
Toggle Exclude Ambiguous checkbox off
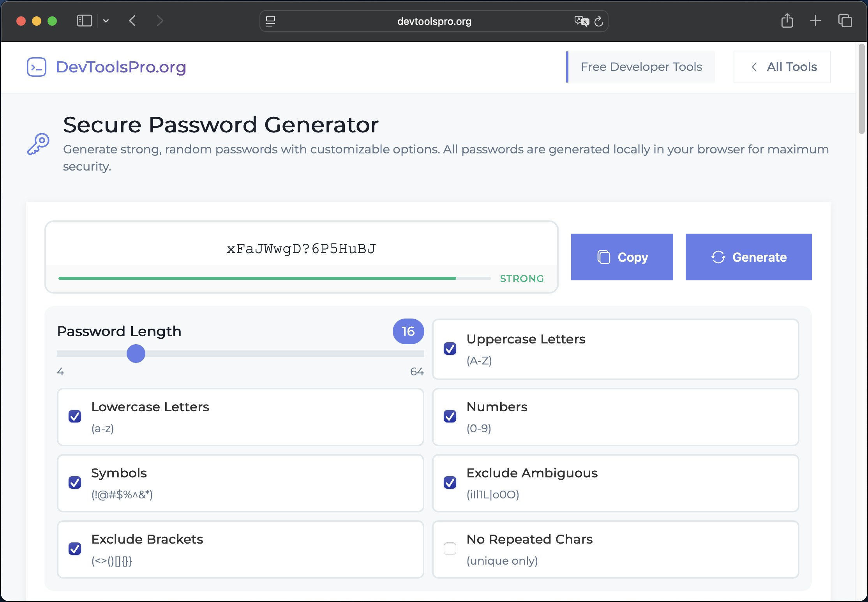[x=450, y=482]
